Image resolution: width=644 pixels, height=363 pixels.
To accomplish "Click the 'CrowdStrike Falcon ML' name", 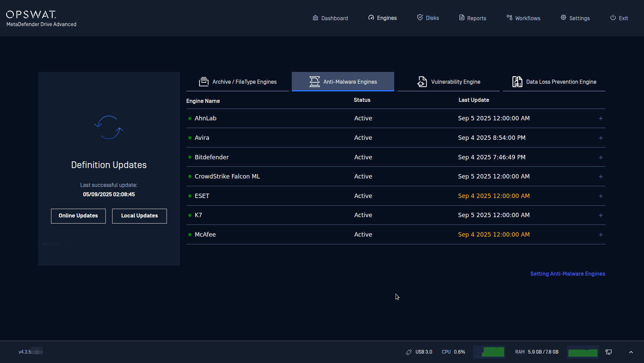I will click(227, 176).
